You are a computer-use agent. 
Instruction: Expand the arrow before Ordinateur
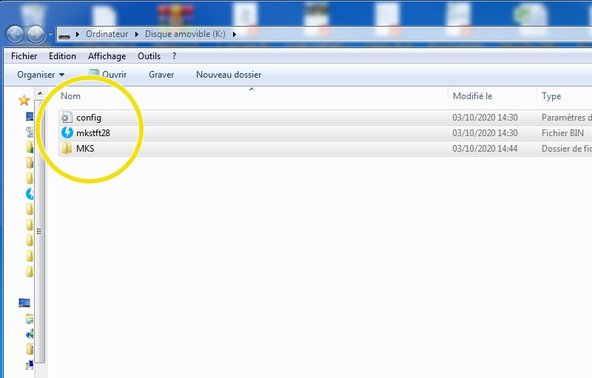click(x=77, y=34)
